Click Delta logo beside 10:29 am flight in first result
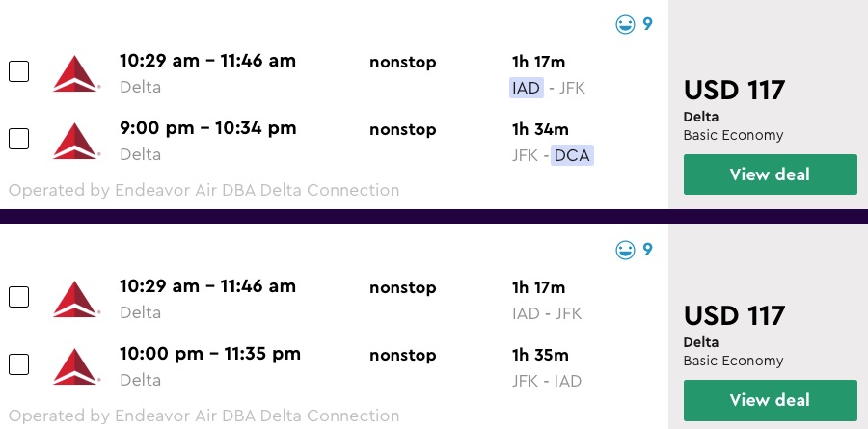 77,73
